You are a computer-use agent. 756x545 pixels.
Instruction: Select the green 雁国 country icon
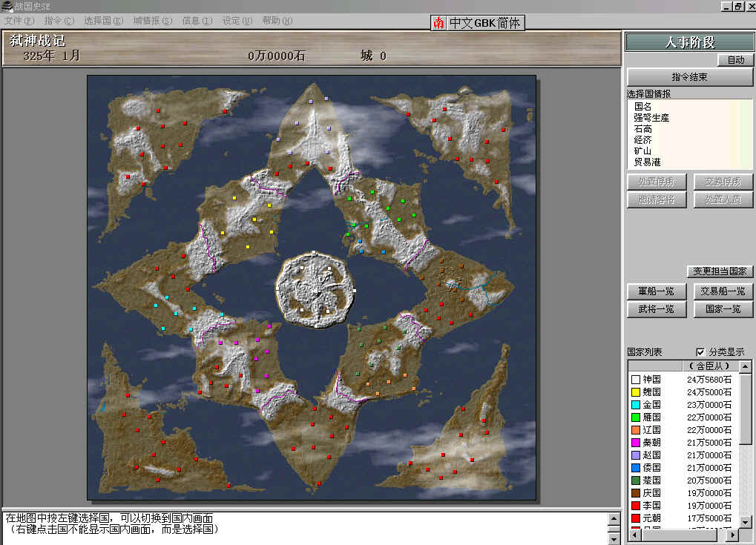pyautogui.click(x=635, y=417)
